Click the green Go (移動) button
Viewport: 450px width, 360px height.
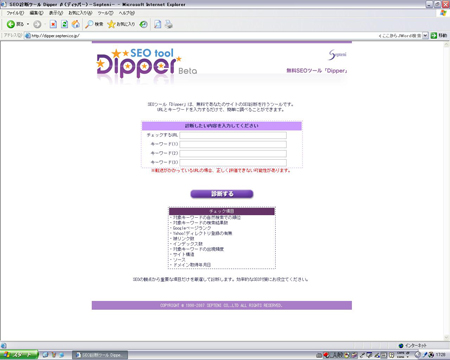(x=439, y=35)
